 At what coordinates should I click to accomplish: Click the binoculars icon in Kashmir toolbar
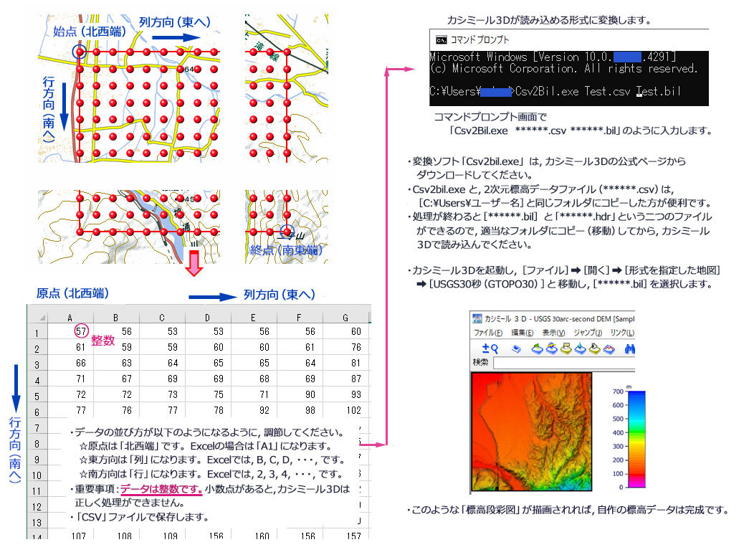[631, 348]
